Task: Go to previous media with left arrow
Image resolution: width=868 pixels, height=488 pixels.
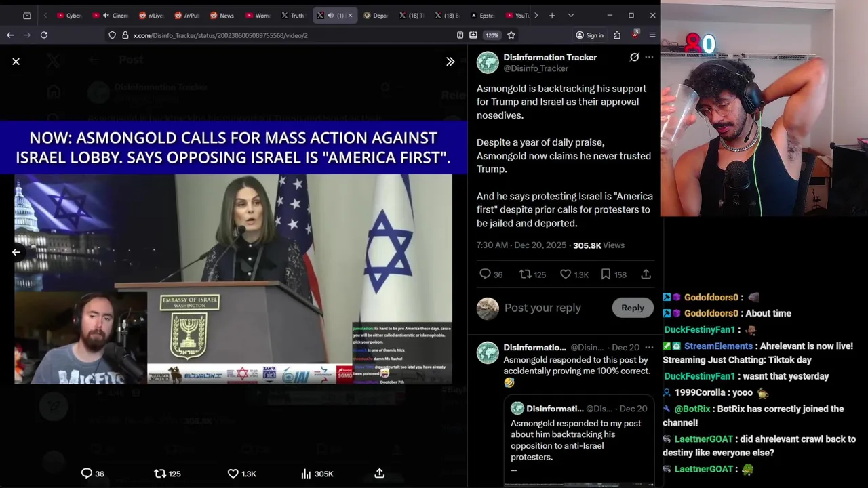Action: point(16,252)
